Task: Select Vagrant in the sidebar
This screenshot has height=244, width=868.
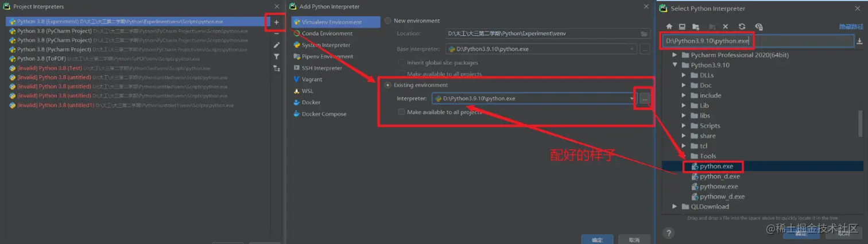Action: [336, 79]
